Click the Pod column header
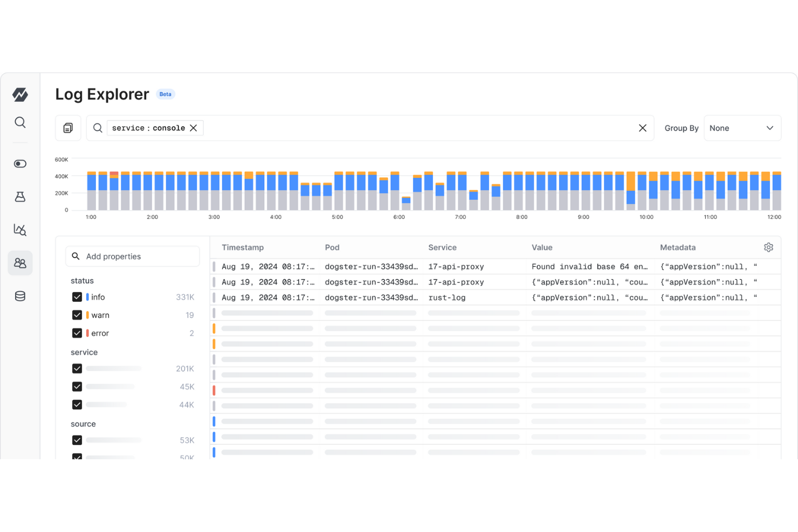Screen dimensions: 798x532 pos(332,247)
